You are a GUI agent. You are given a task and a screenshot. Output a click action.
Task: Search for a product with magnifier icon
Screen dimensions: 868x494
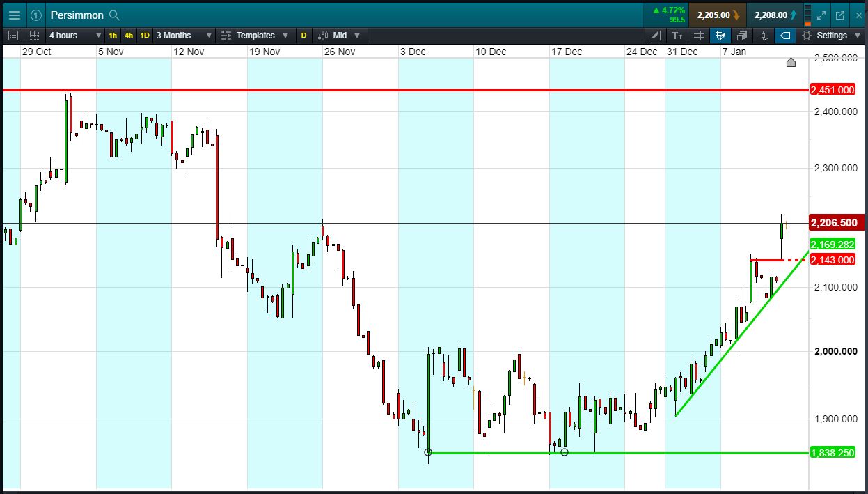(115, 15)
